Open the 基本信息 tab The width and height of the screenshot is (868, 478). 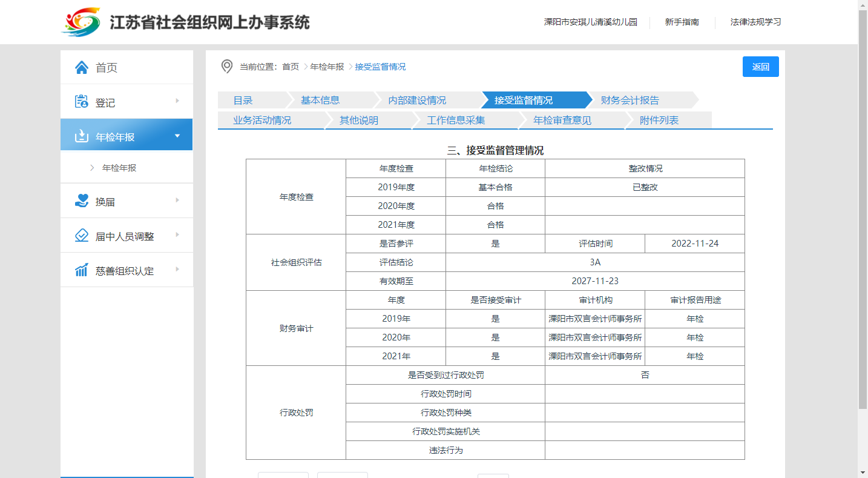(x=320, y=101)
